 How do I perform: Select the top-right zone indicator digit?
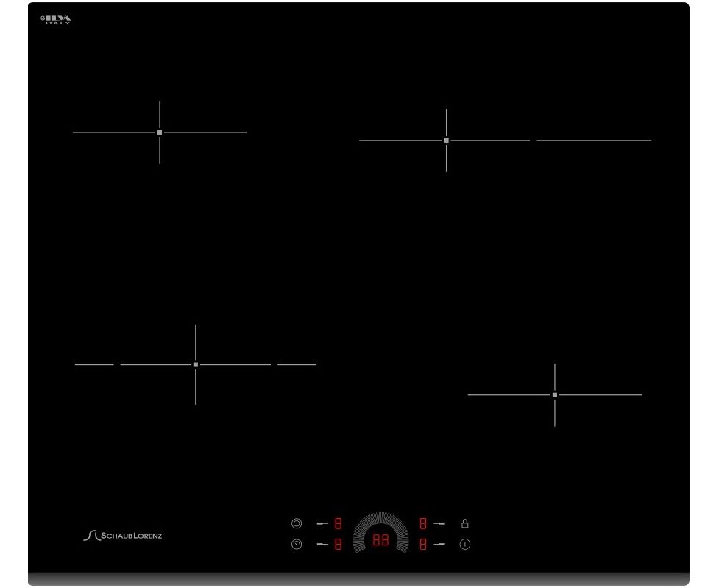(x=423, y=524)
